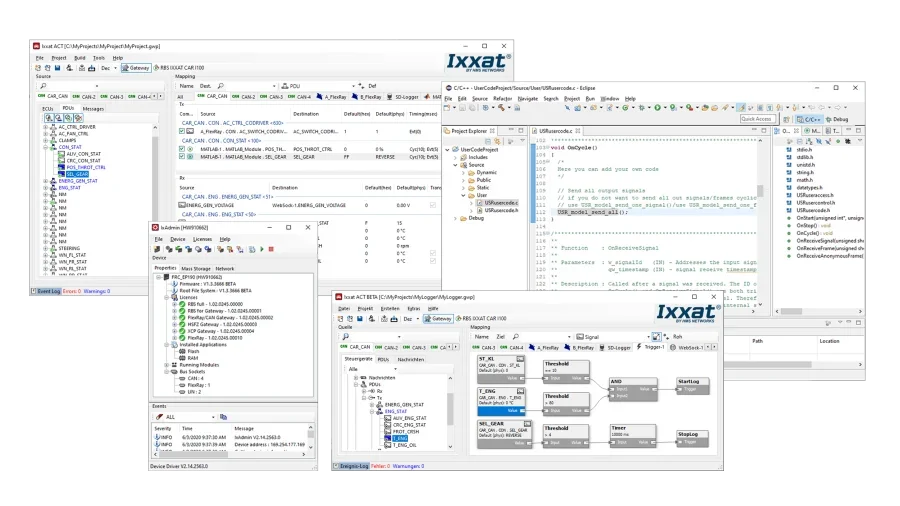Click the Gateway button in MyProject toolbar
The width and height of the screenshot is (900, 506).
point(135,68)
